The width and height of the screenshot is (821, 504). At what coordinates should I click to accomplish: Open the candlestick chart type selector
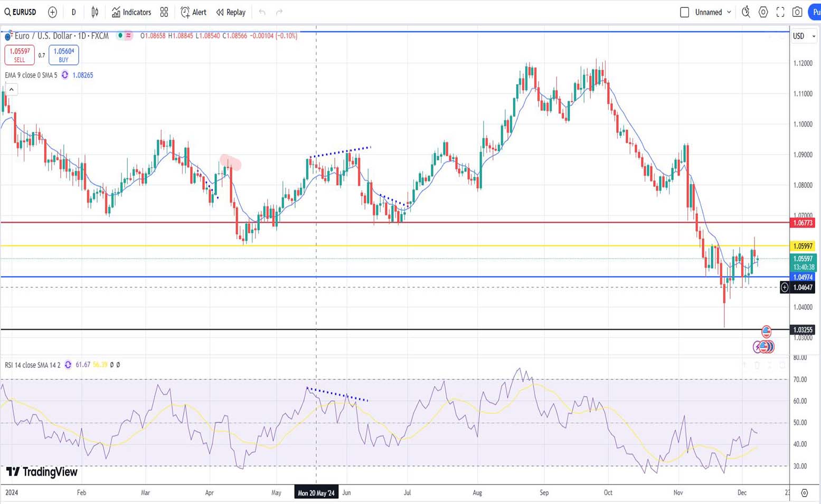(x=95, y=12)
